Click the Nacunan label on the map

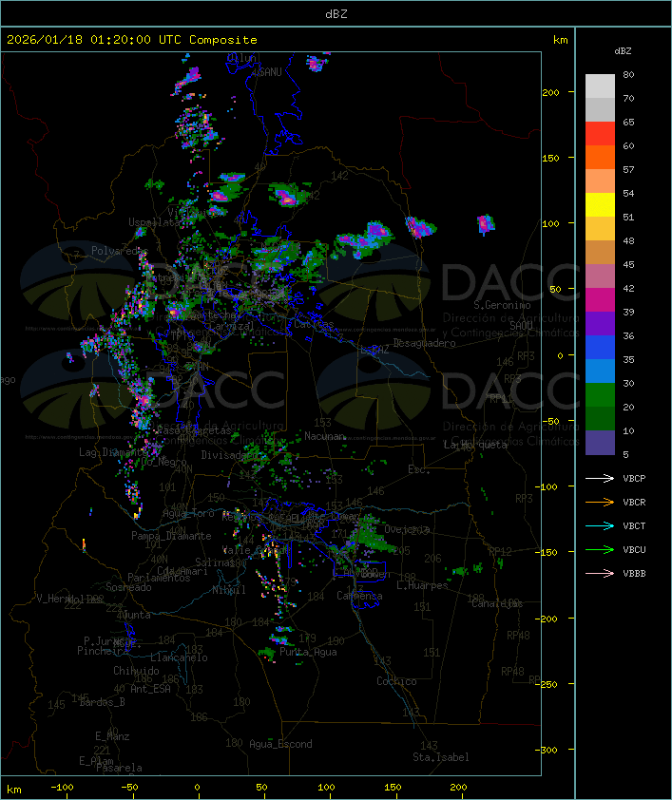[x=325, y=435]
